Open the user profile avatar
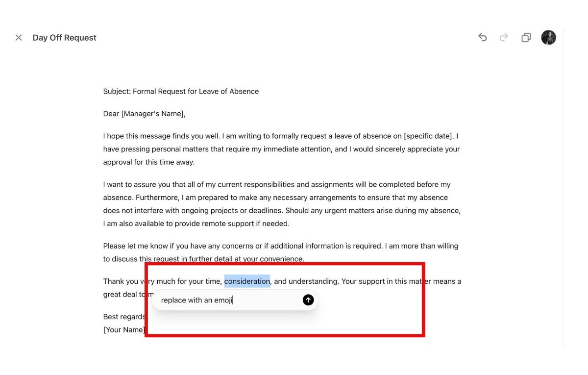588x375 pixels. point(548,38)
